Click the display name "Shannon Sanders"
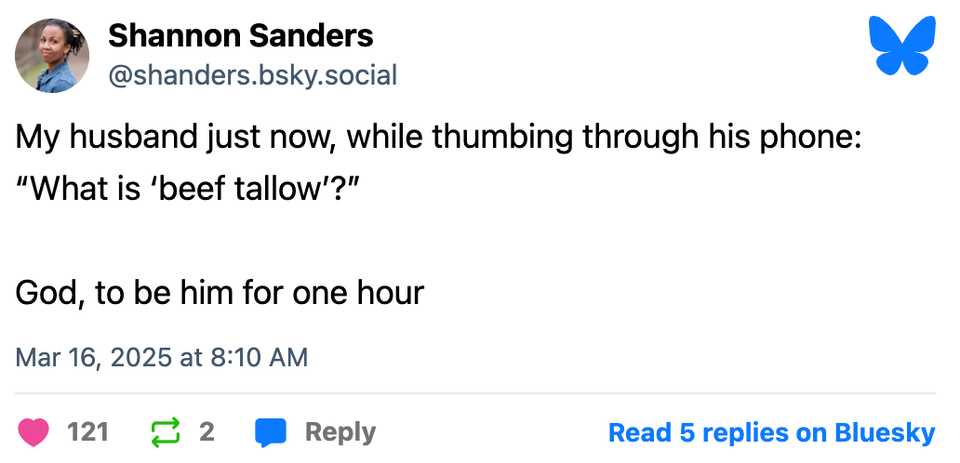 pos(240,36)
